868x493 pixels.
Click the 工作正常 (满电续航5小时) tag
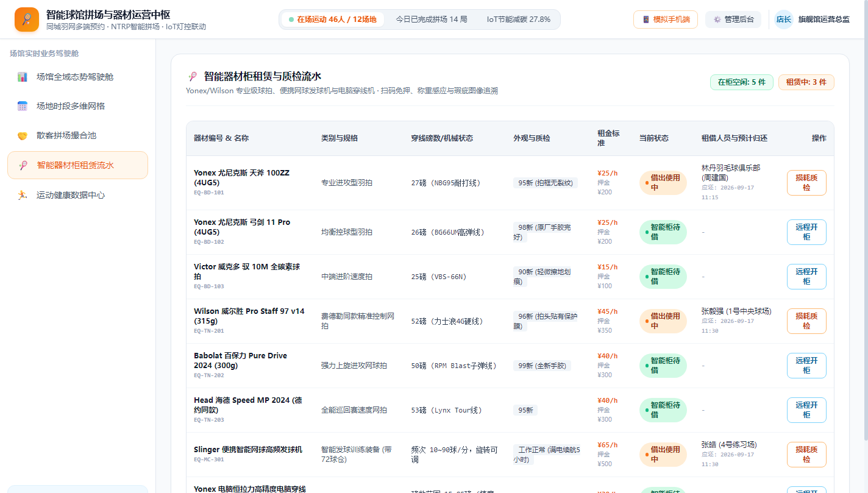point(547,455)
